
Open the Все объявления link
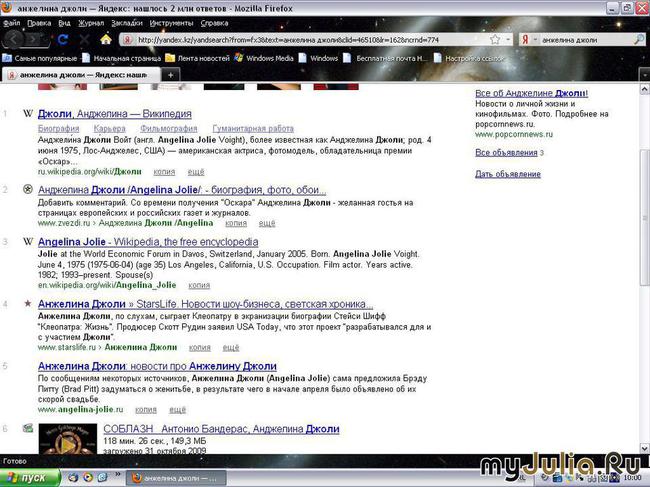tap(506, 153)
